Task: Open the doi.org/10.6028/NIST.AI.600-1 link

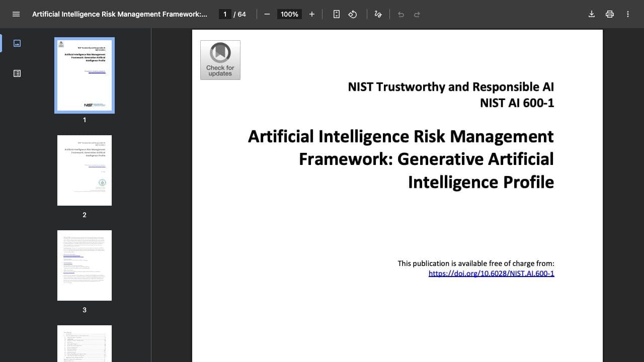Action: pyautogui.click(x=491, y=274)
